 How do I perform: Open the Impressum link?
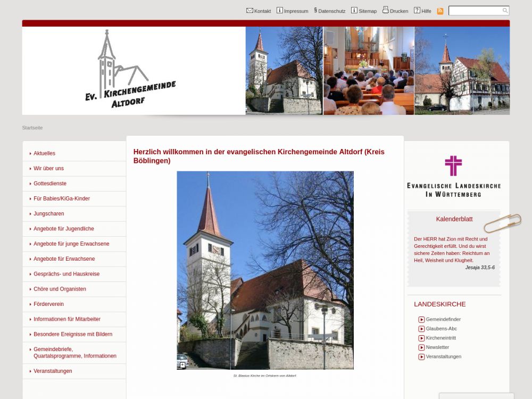click(x=296, y=11)
